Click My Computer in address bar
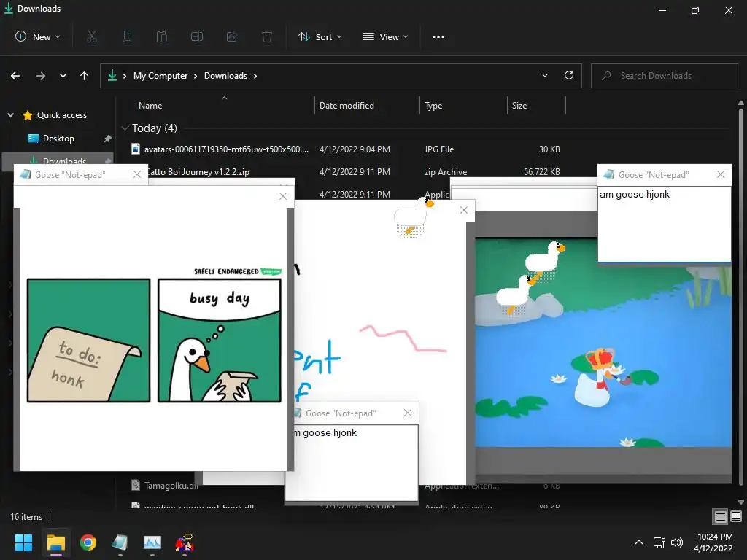 (160, 76)
